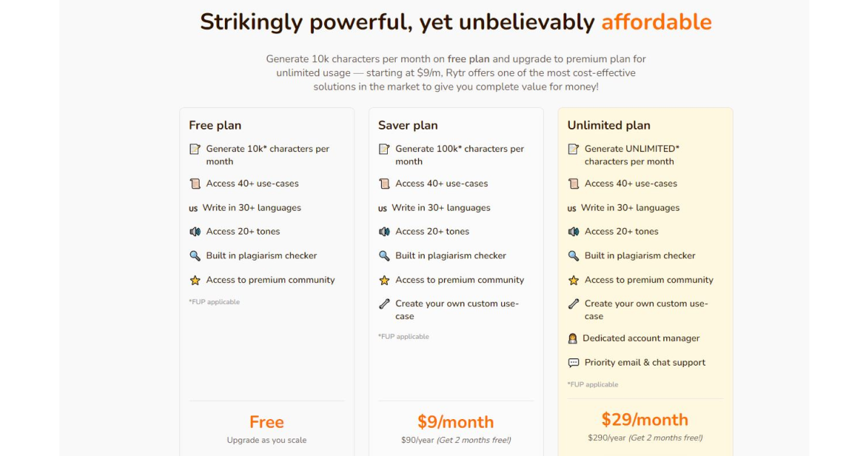
Task: Select the Unlimited plan heading
Action: tap(608, 125)
